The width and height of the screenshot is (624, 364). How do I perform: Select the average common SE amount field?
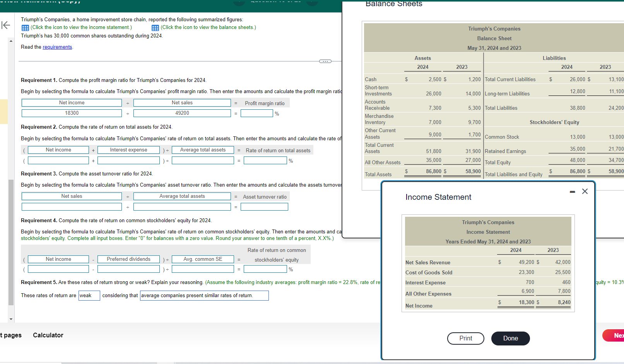(x=203, y=269)
